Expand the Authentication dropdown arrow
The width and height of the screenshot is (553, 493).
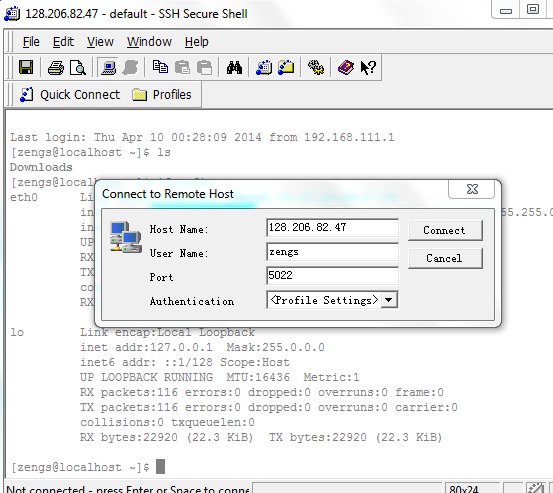[x=389, y=300]
